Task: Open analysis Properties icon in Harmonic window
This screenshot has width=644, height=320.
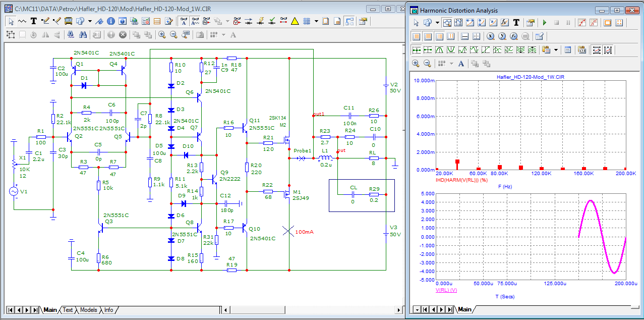Action: pos(531,23)
